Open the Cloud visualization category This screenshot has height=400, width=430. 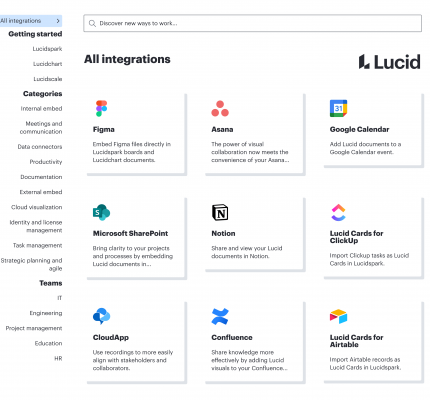pyautogui.click(x=37, y=207)
